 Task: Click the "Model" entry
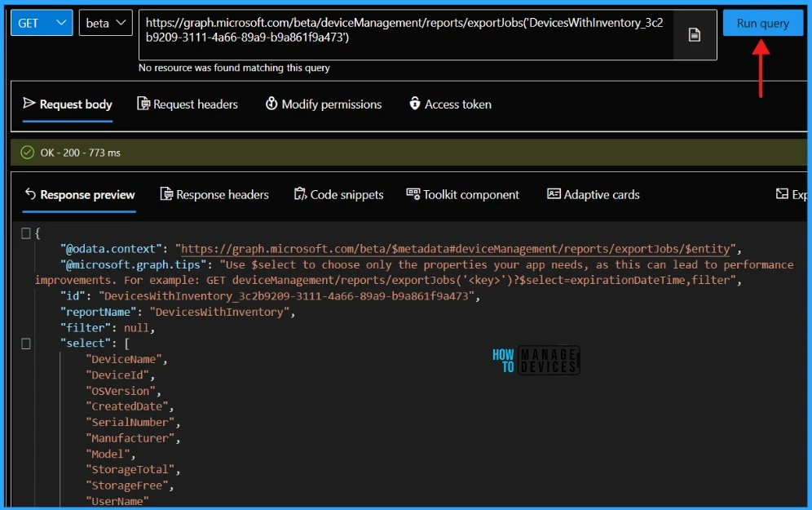point(108,454)
